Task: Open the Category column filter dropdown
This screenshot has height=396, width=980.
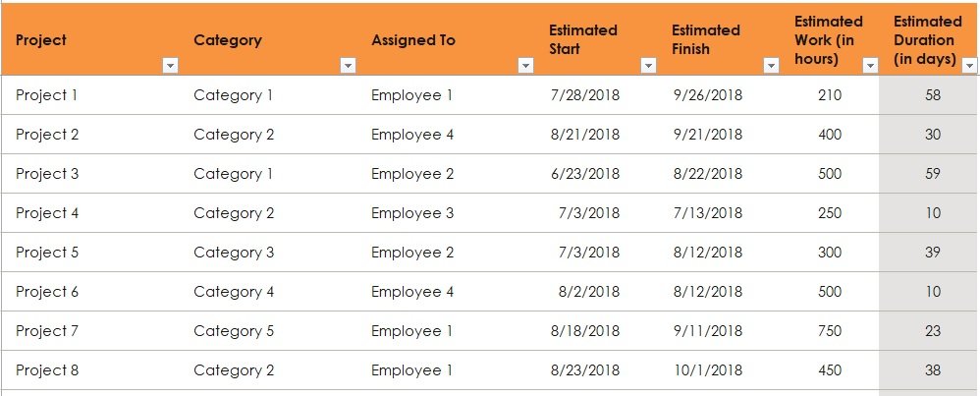Action: click(x=349, y=66)
